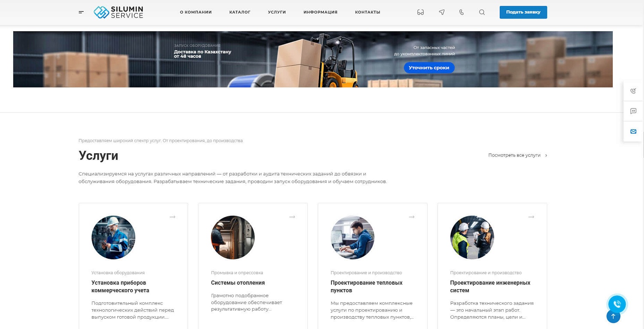Open the Silumin Service logo homepage
Viewport: 644px width, 329px height.
tap(118, 12)
